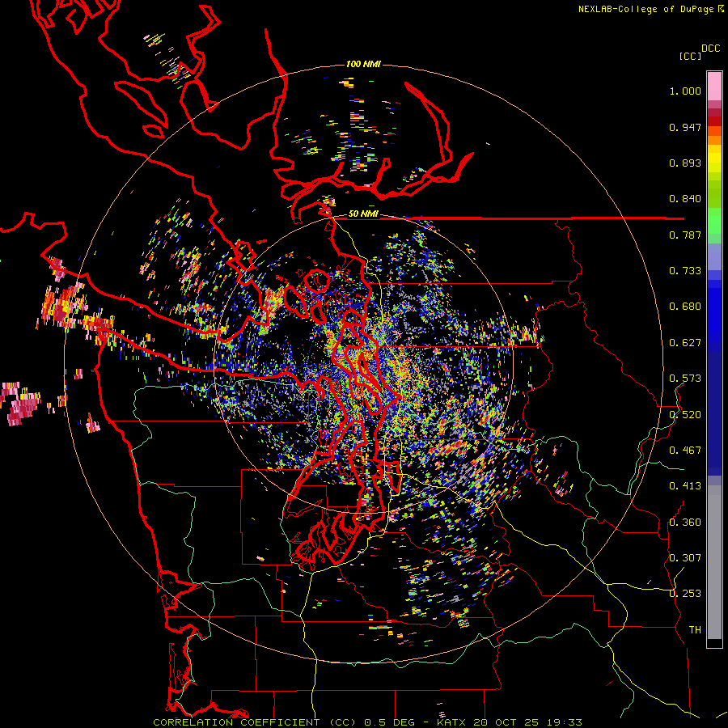This screenshot has height=728, width=728.
Task: Click the 0.840 scale value
Action: click(x=685, y=199)
